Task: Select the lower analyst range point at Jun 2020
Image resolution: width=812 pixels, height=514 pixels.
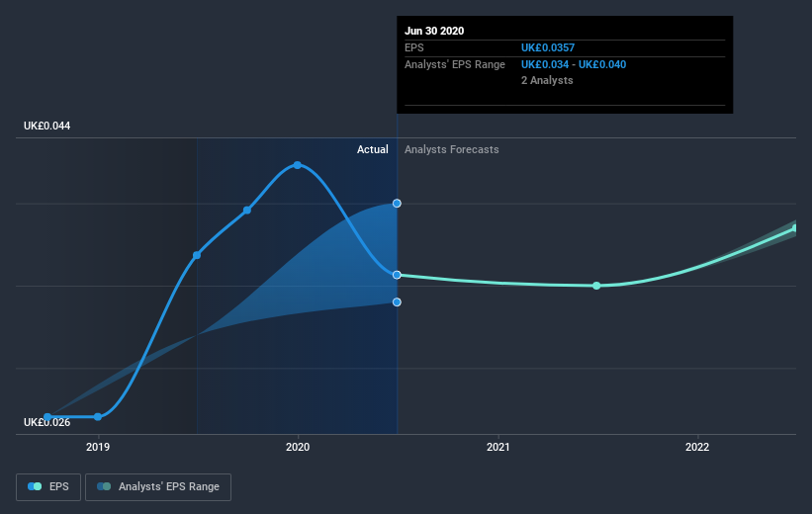Action: point(397,302)
